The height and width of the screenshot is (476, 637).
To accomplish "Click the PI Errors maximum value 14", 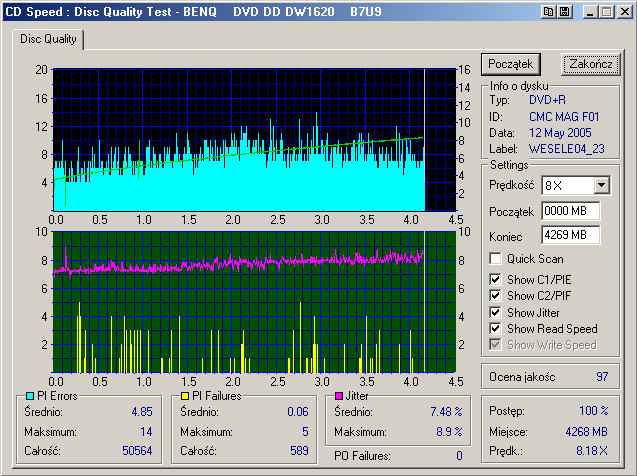I will pyautogui.click(x=146, y=432).
